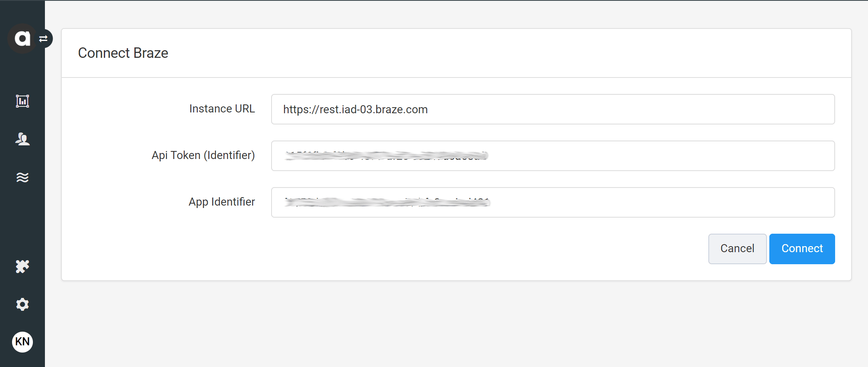The image size is (868, 367).
Task: Select the streams waves icon in sidebar
Action: [22, 177]
